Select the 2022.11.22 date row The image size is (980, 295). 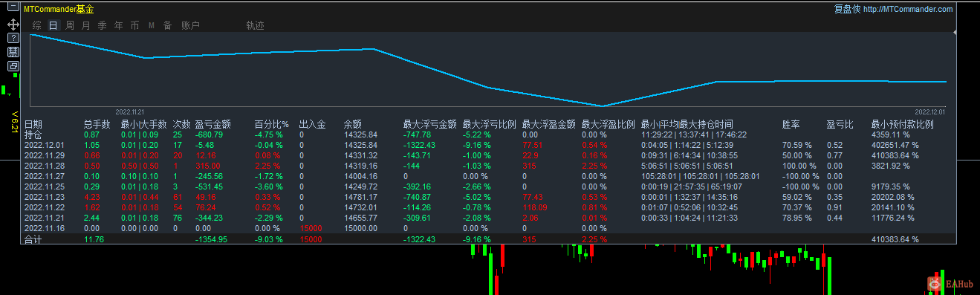[x=45, y=207]
